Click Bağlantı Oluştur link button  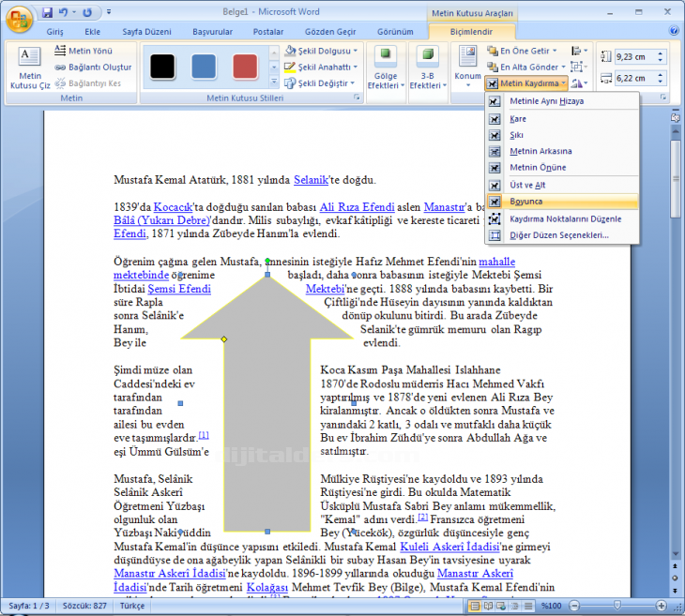pyautogui.click(x=94, y=68)
